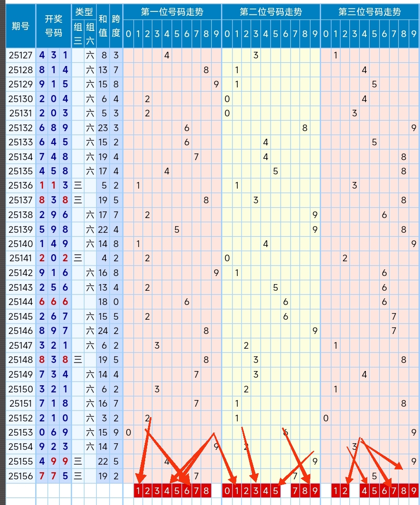Image resolution: width=420 pixels, height=505 pixels.
Task: Click first-position trend 5 in row 25139
Action: pos(177,229)
